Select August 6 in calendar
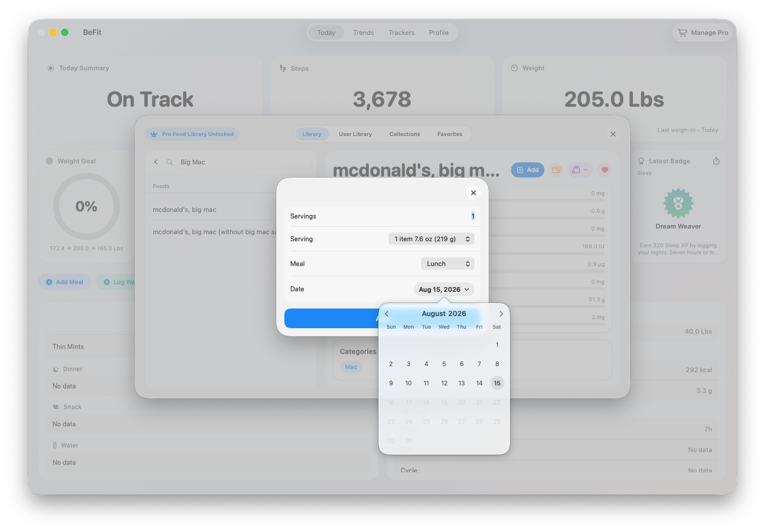This screenshot has height=532, width=765. [x=461, y=364]
